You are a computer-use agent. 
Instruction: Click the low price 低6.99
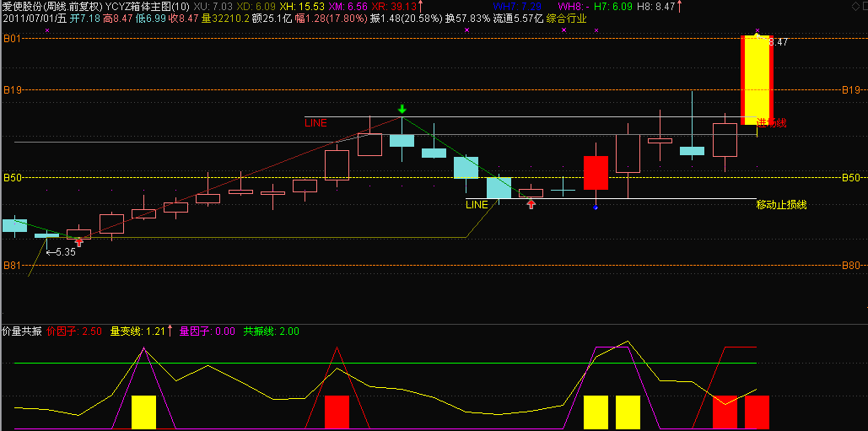(151, 19)
